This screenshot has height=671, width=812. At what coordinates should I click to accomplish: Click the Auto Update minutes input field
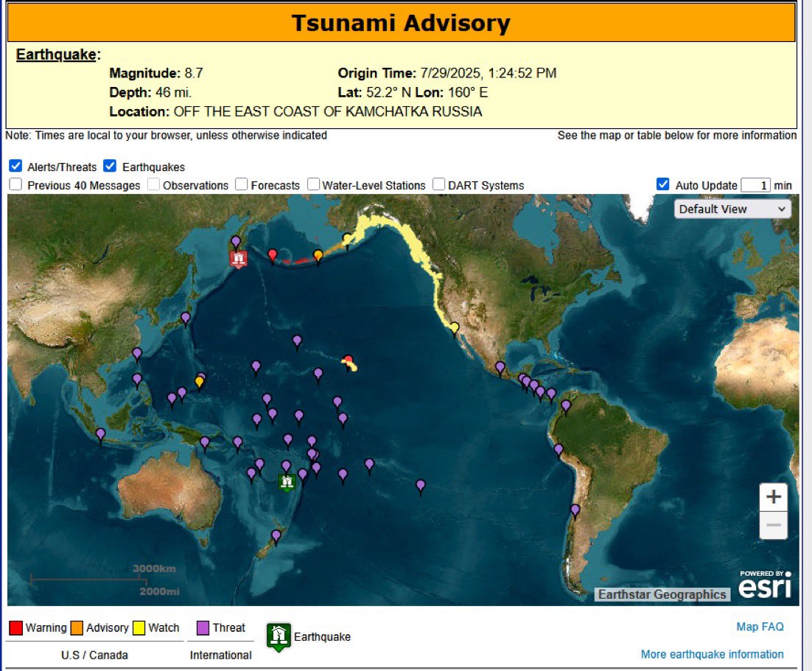(755, 185)
